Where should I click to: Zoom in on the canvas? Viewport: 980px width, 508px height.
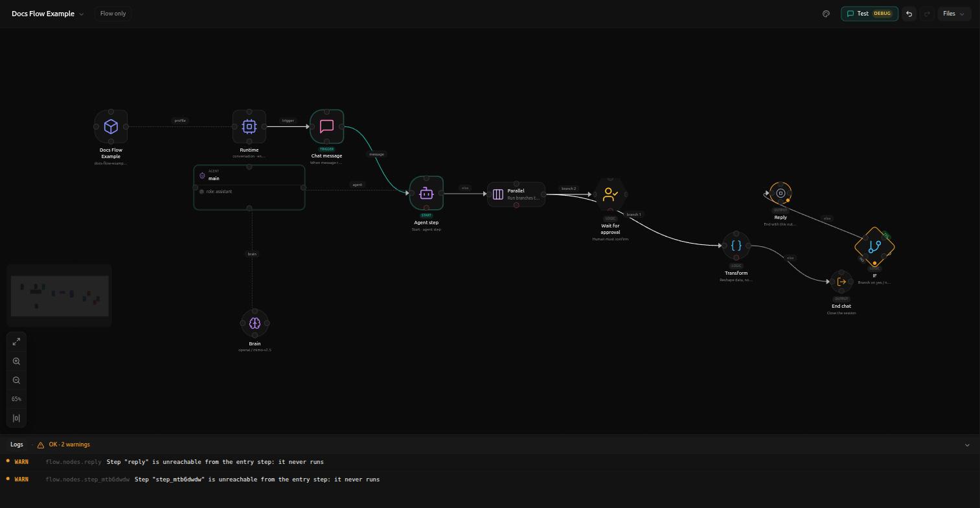tap(16, 361)
